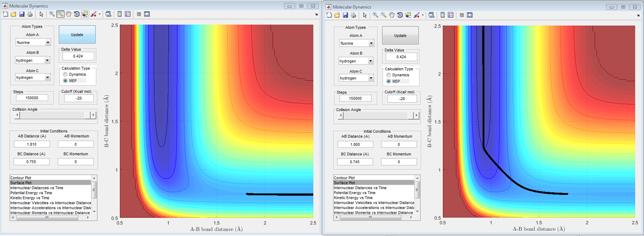Click Zoom Out icon in right window toolbar
The height and width of the screenshot is (236, 644).
tap(384, 15)
